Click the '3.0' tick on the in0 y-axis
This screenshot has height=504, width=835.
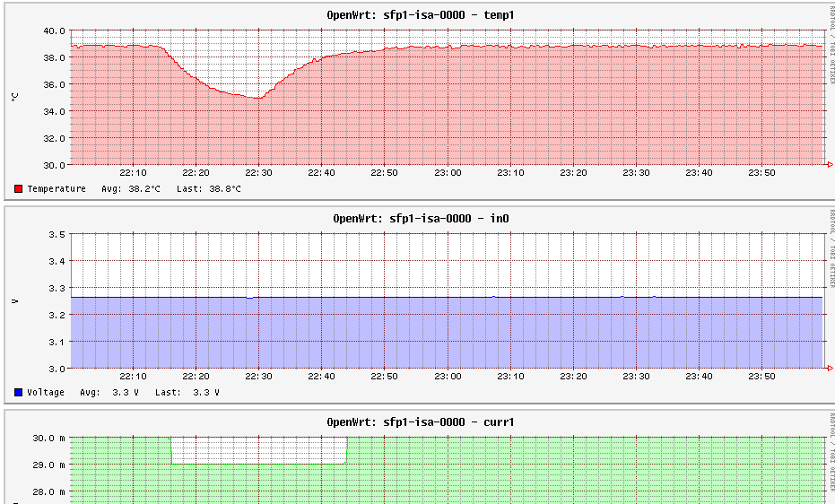tap(57, 369)
